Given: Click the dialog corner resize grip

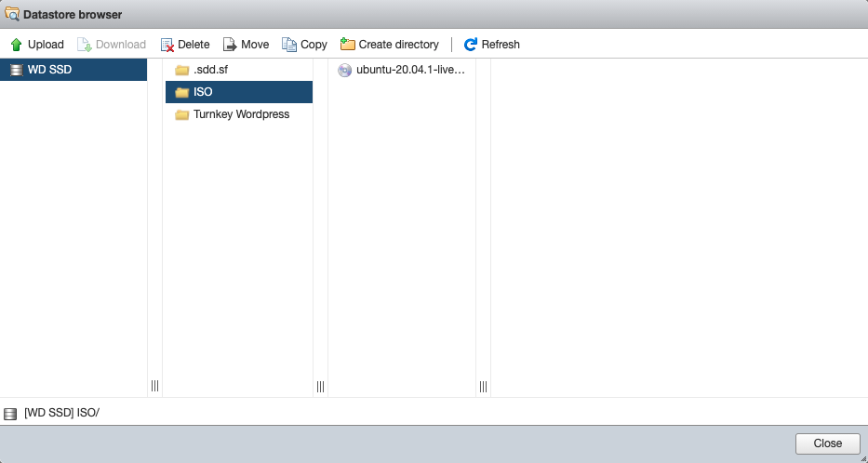Looking at the screenshot, I should pos(863,458).
